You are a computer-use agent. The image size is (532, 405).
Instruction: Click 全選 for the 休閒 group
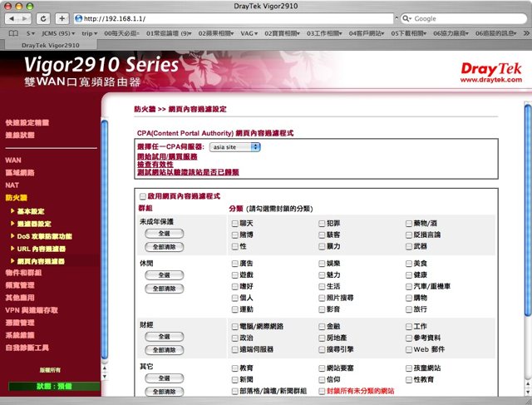click(165, 275)
